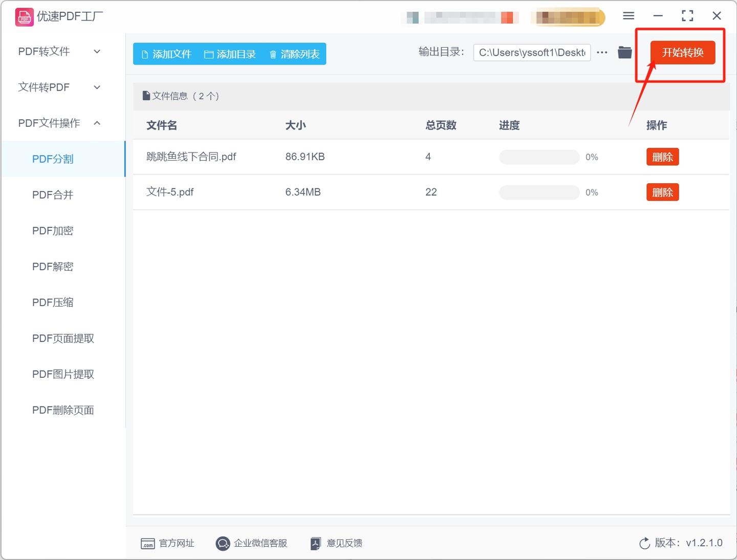This screenshot has height=560, width=737.
Task: Click the three-dots browse output path button
Action: tap(602, 52)
